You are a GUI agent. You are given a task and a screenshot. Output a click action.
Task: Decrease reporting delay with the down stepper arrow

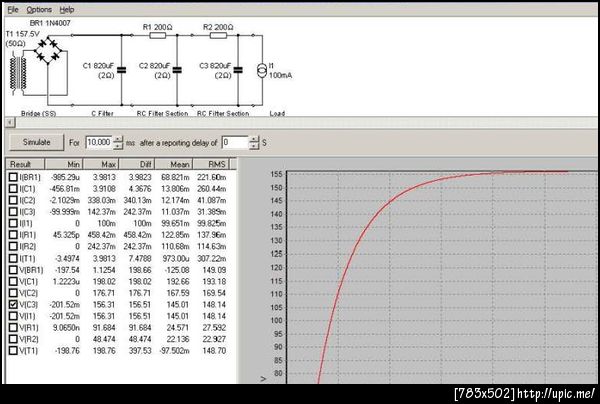tap(254, 146)
